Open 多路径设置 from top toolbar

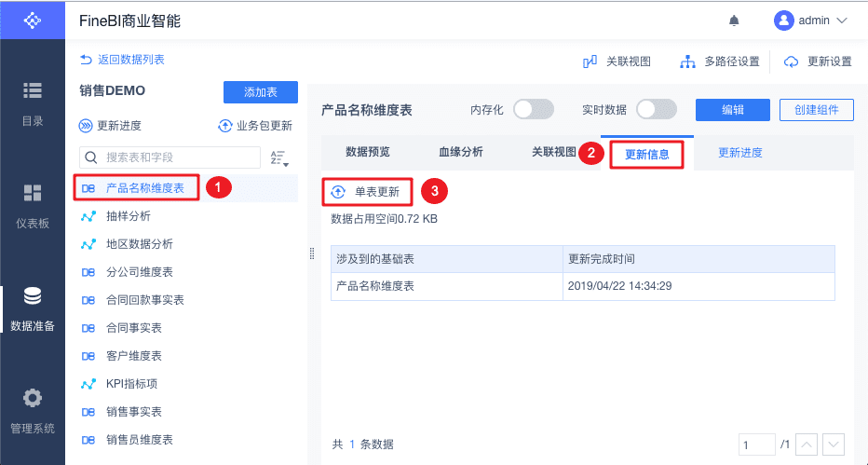[689, 62]
